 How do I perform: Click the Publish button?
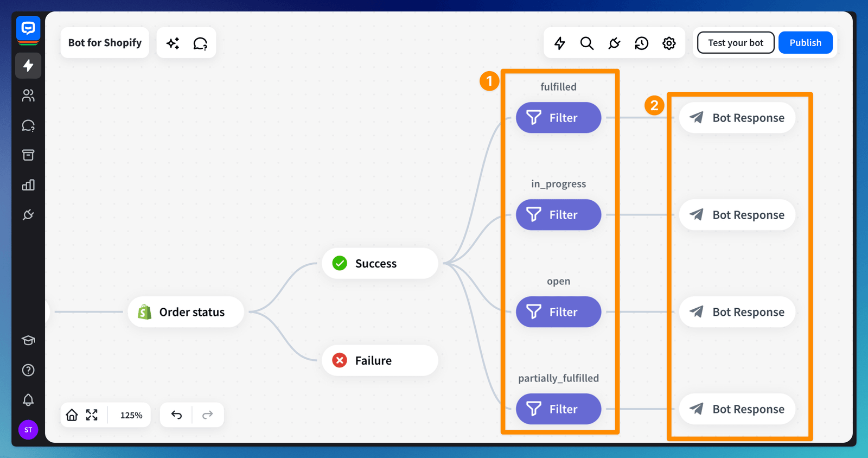(805, 43)
